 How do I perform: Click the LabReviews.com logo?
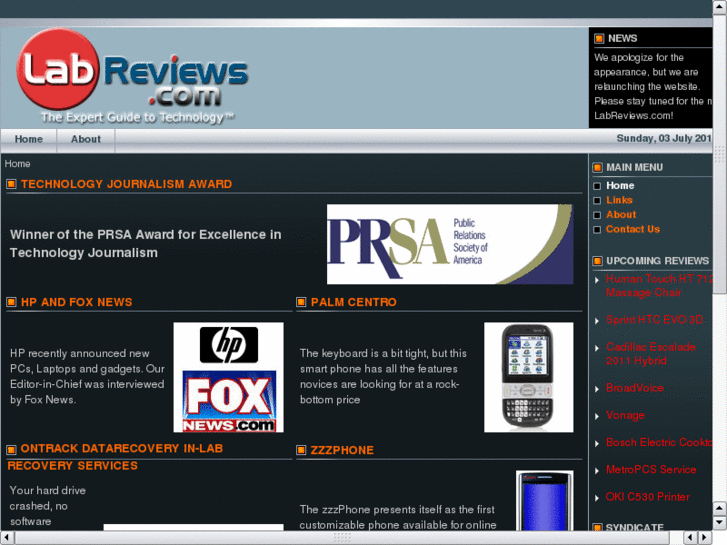[132, 76]
